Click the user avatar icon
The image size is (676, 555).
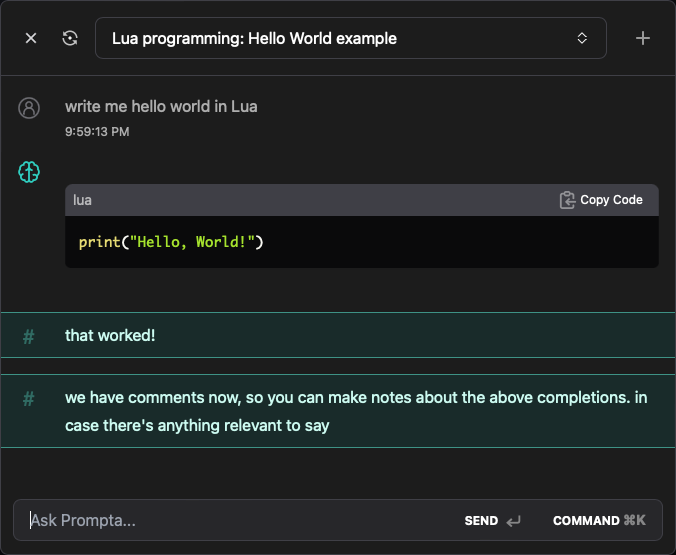(29, 108)
